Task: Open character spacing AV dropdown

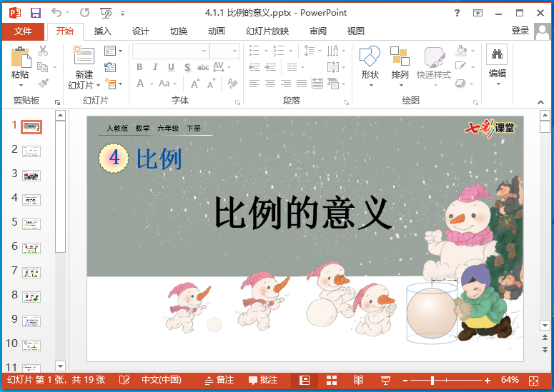Action: (x=222, y=67)
